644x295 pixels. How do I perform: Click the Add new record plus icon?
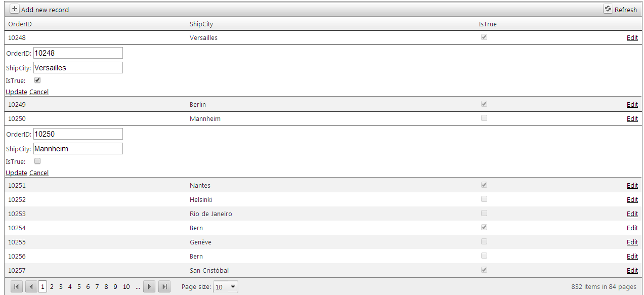point(15,9)
